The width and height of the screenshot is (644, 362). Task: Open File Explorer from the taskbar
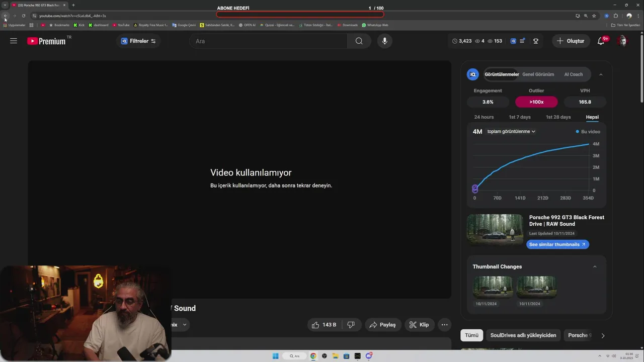pos(335,356)
